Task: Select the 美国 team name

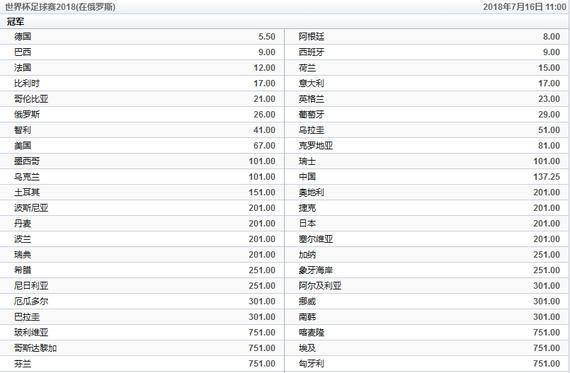Action: point(23,145)
